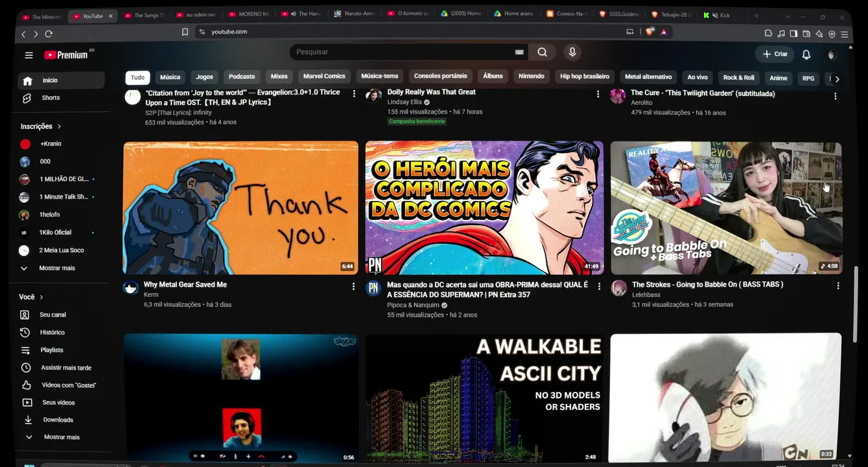
Task: Play the A Walkable ASCII City thumbnail
Action: click(484, 399)
